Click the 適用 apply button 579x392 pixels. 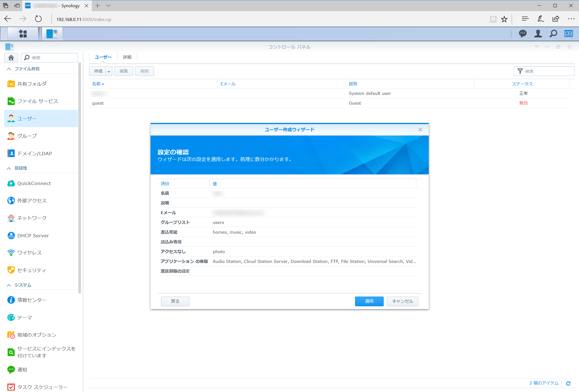369,301
